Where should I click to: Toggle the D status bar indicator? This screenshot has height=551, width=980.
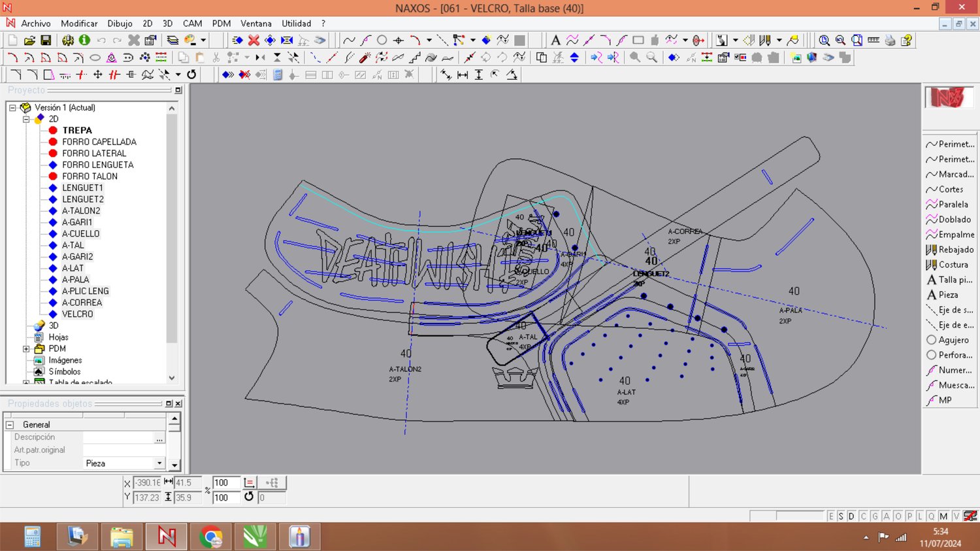click(x=851, y=516)
